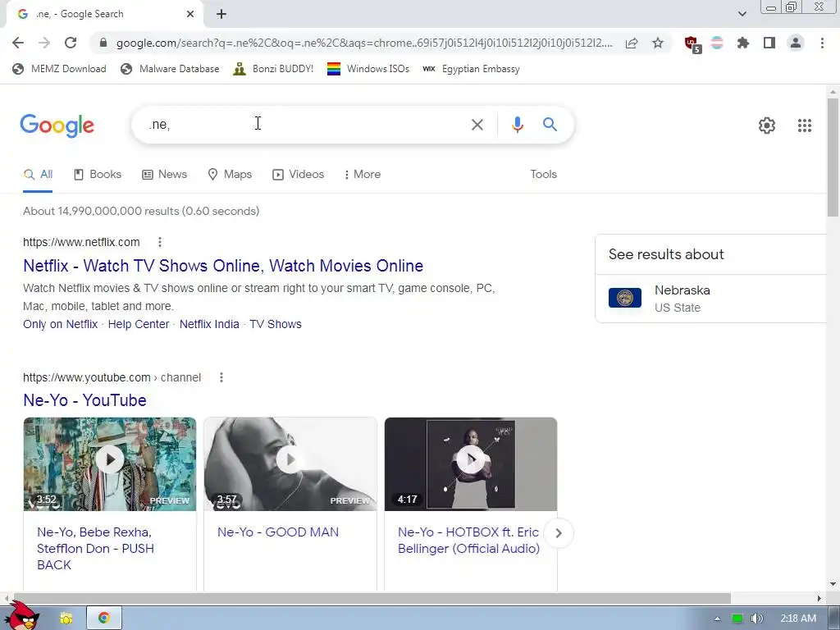Open more options for the youtube.com result

pos(221,377)
